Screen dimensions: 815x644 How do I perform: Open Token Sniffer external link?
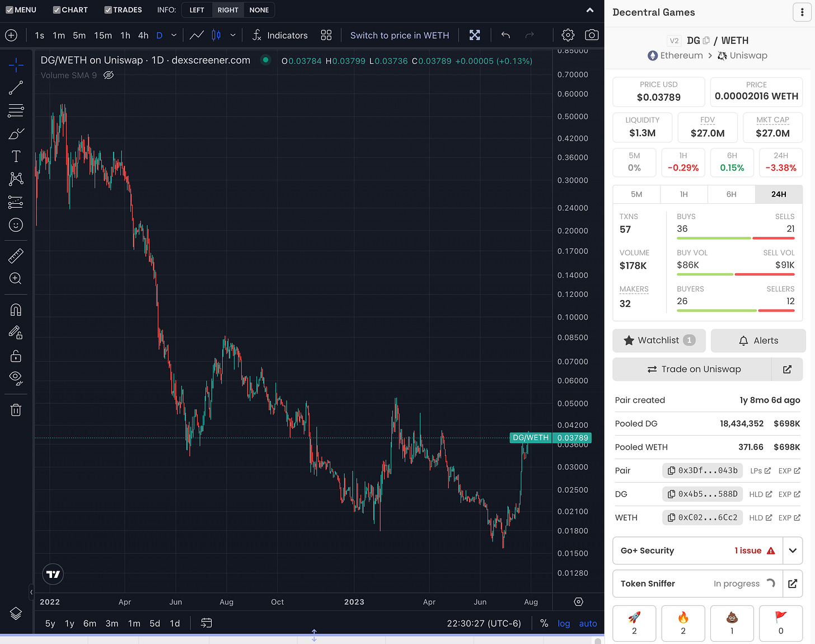[793, 584]
